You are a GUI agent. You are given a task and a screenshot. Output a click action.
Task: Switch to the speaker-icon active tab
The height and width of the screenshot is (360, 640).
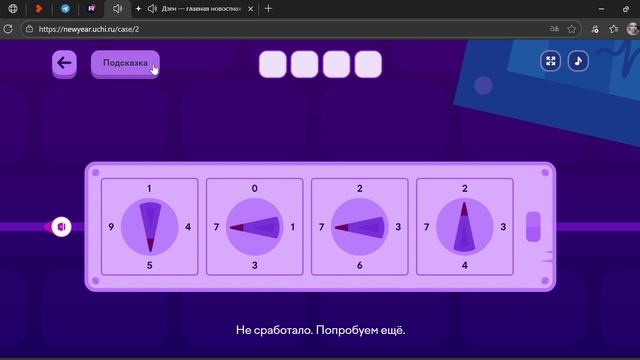click(118, 9)
